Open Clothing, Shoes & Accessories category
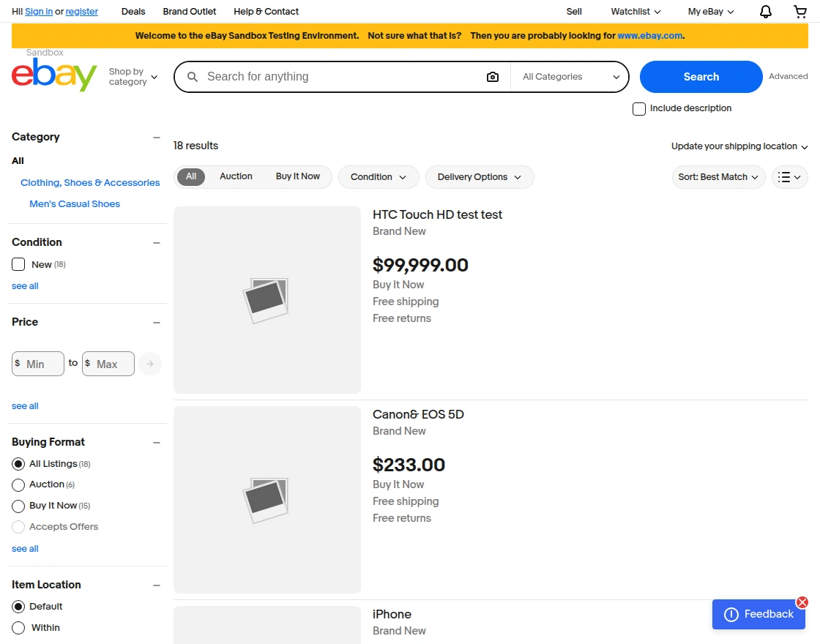Screen dimensions: 820x644 pyautogui.click(x=90, y=182)
